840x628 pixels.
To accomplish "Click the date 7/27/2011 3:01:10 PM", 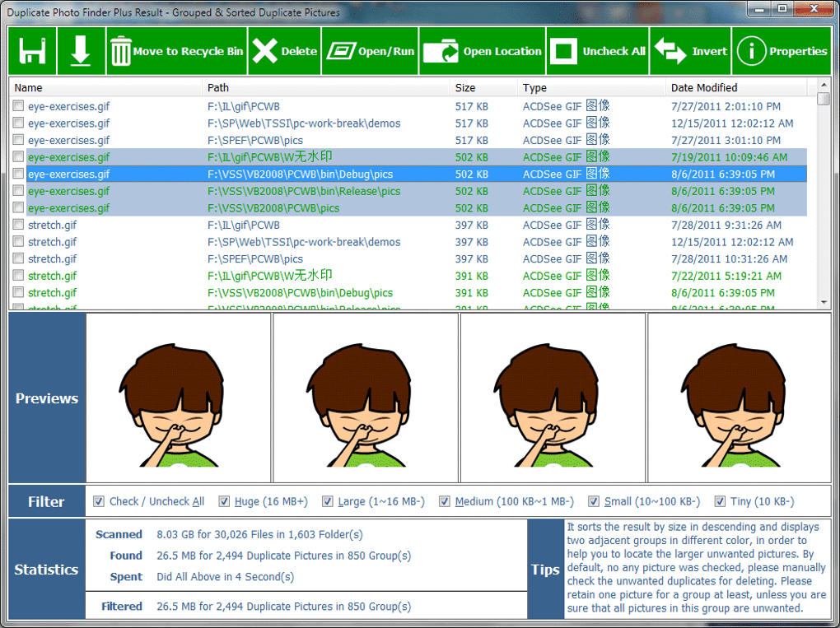I will (726, 140).
